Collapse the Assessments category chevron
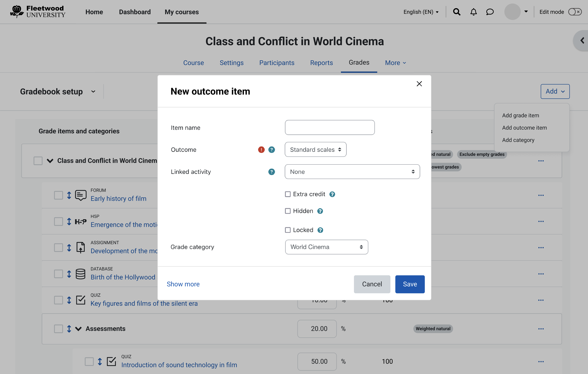 [78, 329]
